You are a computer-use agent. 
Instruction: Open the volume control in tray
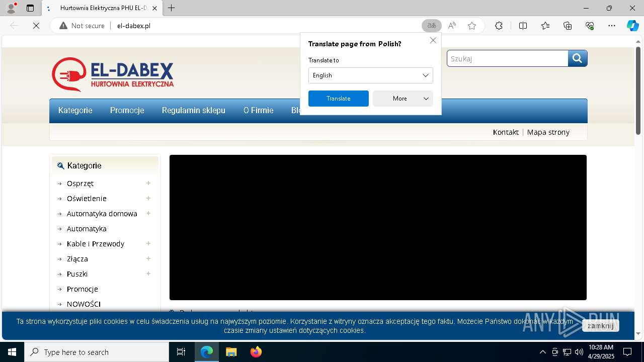coord(579,352)
